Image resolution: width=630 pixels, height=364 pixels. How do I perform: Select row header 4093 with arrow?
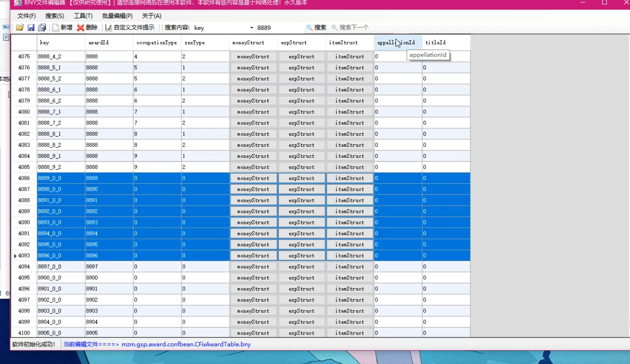pyautogui.click(x=24, y=256)
